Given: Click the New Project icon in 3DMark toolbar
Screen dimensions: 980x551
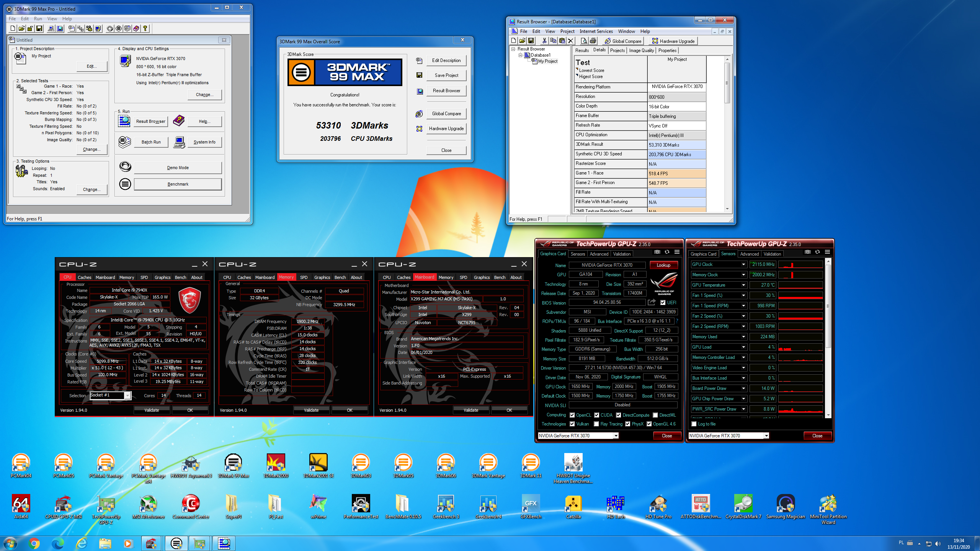Looking at the screenshot, I should pos(13,28).
